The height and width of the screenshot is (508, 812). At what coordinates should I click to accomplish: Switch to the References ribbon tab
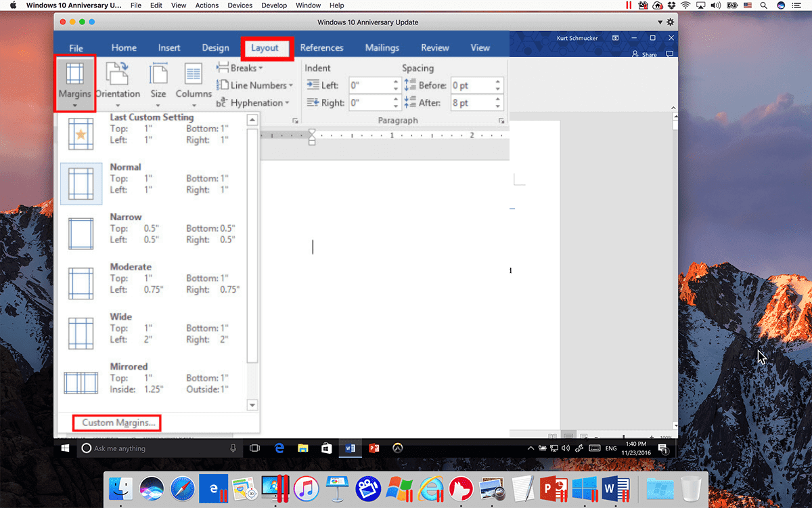point(322,47)
